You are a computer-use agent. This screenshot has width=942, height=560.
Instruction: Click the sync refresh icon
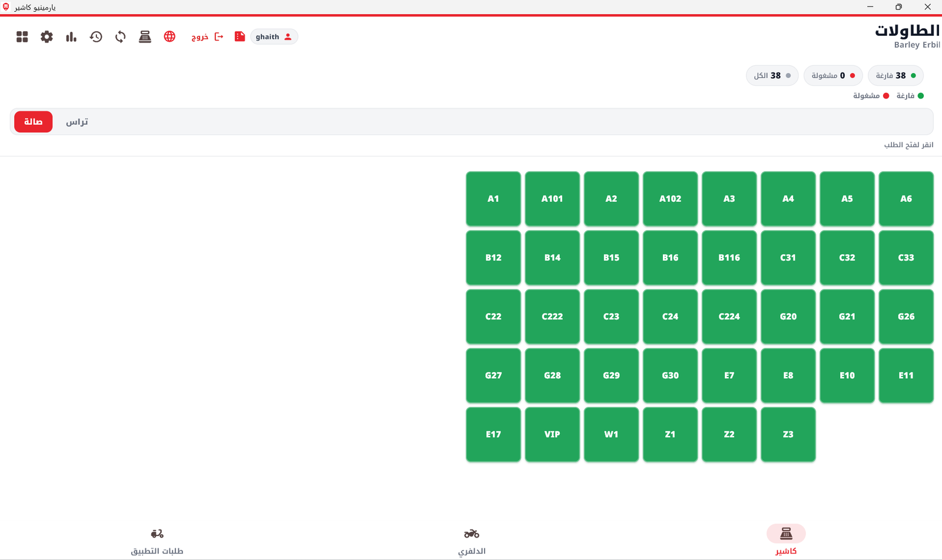[x=120, y=36]
